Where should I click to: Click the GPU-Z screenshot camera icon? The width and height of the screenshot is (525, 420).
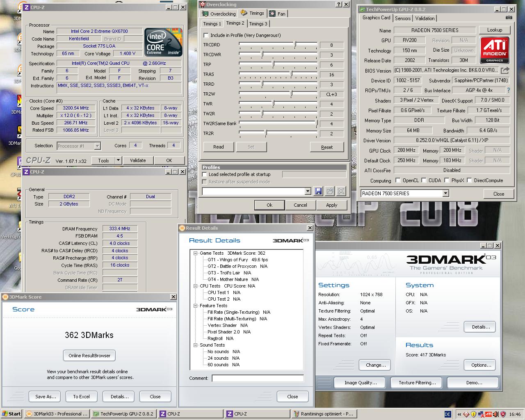pos(509,18)
